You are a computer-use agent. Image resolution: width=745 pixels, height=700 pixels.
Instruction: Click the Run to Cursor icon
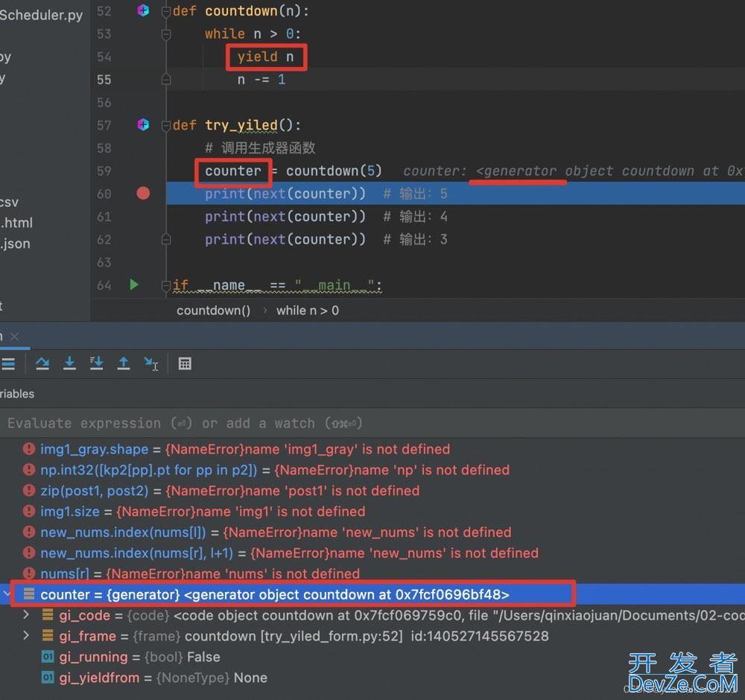click(151, 363)
